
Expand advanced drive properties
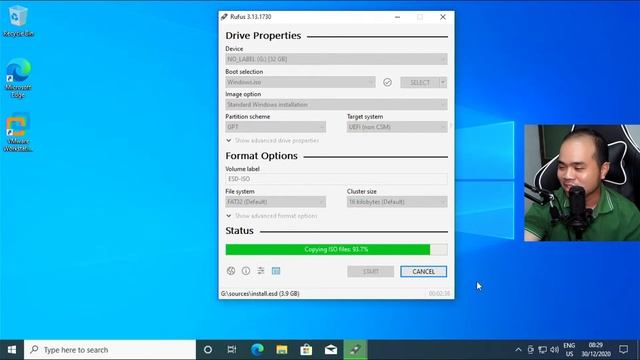tap(273, 140)
